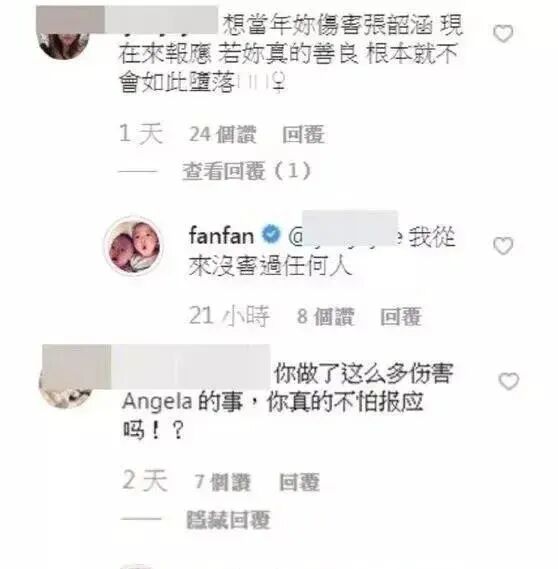Like fanfan's reply with the heart icon
The height and width of the screenshot is (569, 558).
pos(503,246)
